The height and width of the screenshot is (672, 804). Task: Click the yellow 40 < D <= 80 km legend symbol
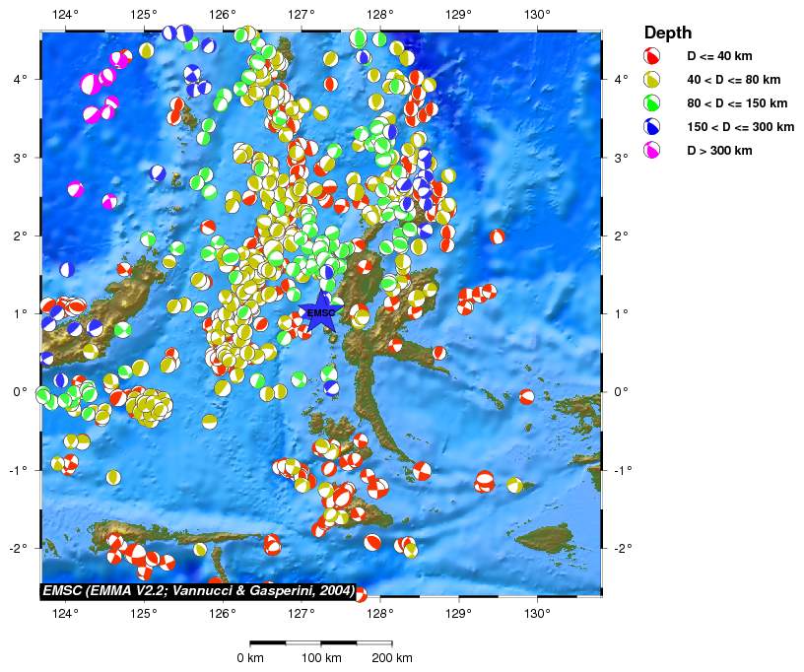click(x=651, y=80)
